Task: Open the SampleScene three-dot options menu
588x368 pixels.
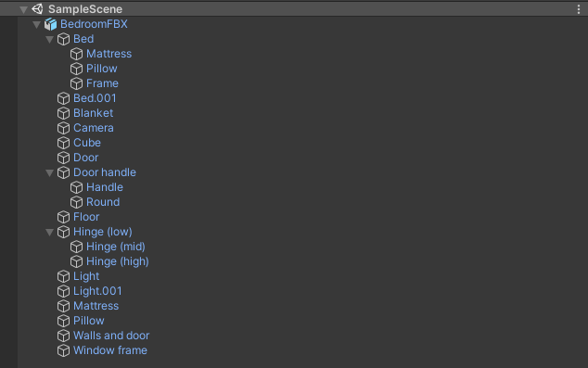Action: 579,9
